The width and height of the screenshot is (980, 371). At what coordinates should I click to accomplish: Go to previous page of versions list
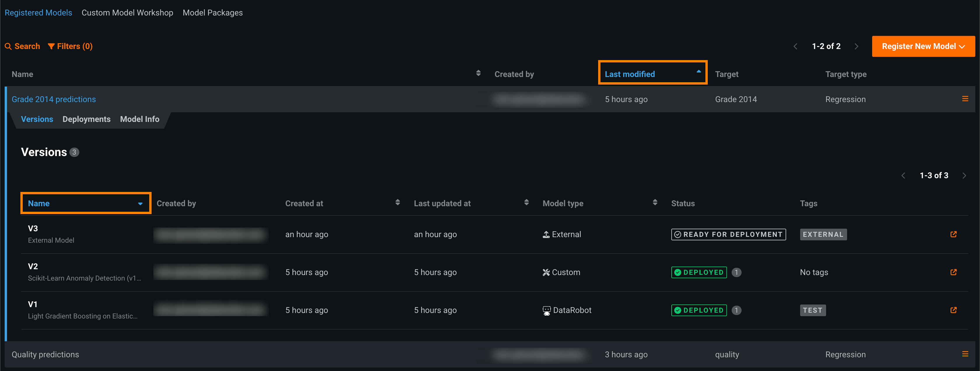pos(903,175)
